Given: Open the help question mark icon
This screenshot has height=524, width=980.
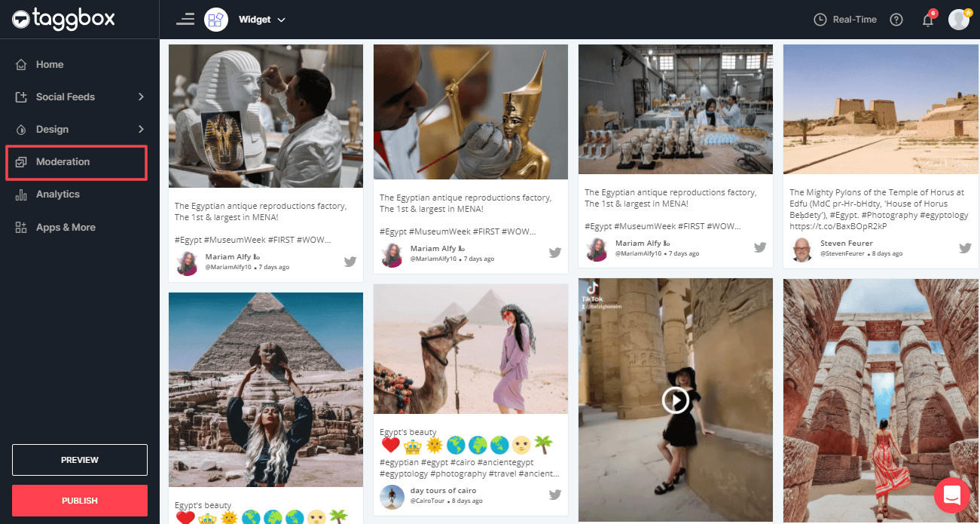Looking at the screenshot, I should click(x=896, y=20).
